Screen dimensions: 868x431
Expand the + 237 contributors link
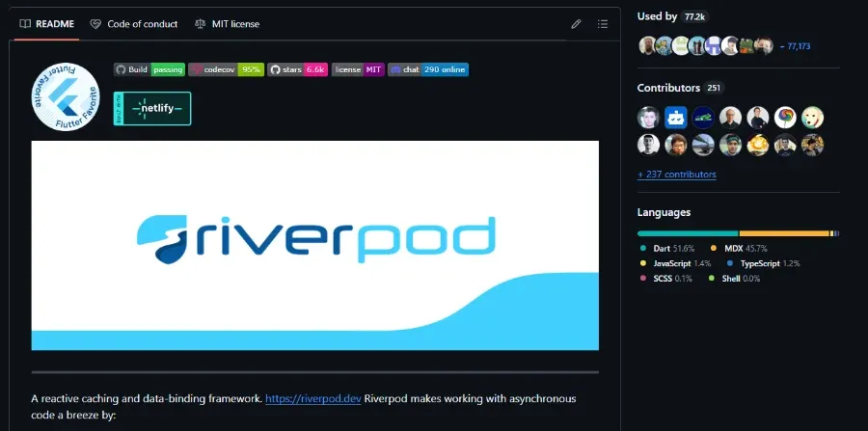(676, 175)
